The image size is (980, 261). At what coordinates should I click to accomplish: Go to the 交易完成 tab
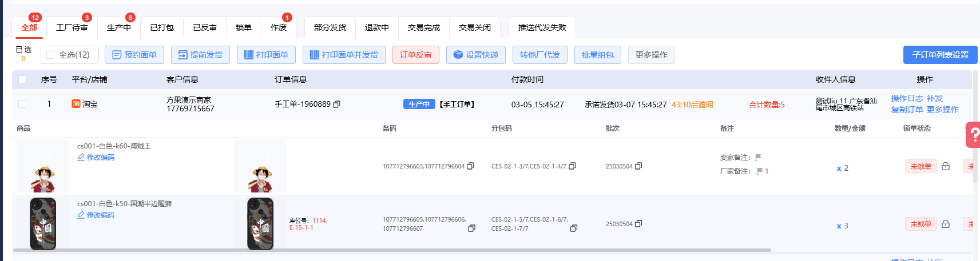pyautogui.click(x=424, y=27)
